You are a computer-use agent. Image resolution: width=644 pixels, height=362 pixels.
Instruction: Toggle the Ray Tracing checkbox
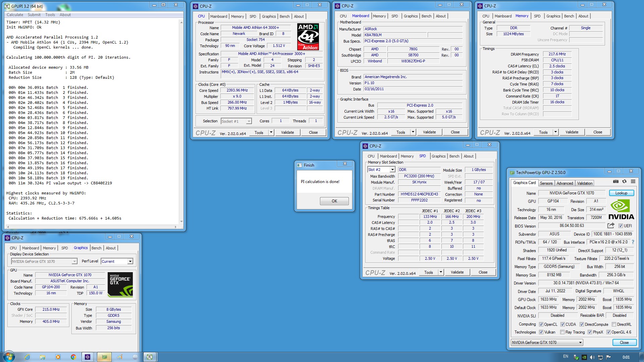(x=562, y=332)
